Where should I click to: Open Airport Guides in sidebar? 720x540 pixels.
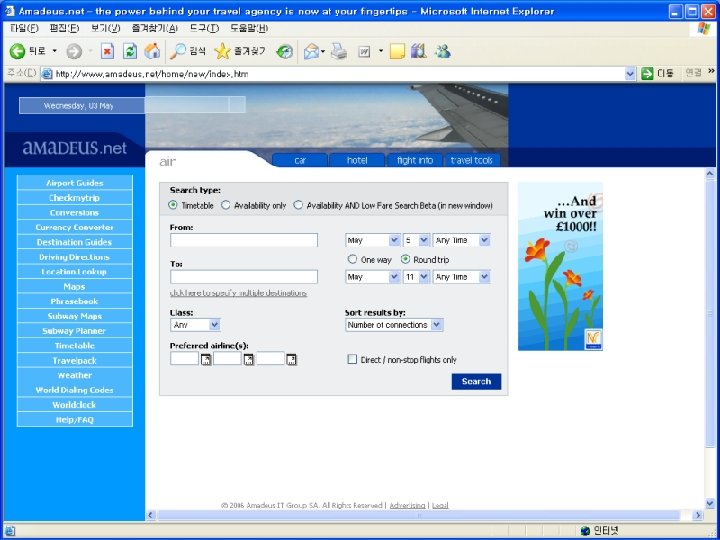(74, 183)
